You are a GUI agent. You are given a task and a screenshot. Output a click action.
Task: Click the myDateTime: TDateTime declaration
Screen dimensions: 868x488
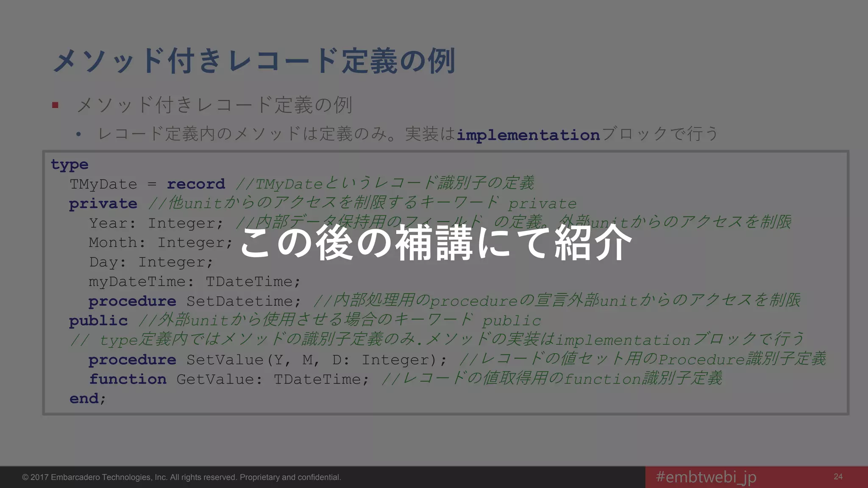coord(195,281)
